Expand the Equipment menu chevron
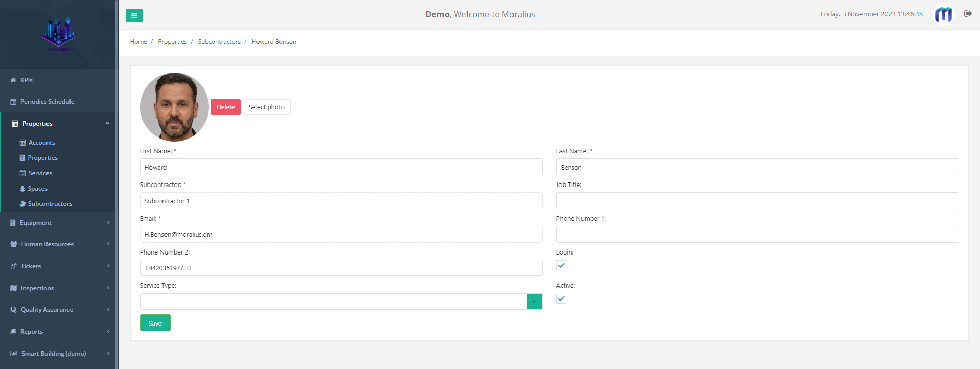 pyautogui.click(x=108, y=222)
